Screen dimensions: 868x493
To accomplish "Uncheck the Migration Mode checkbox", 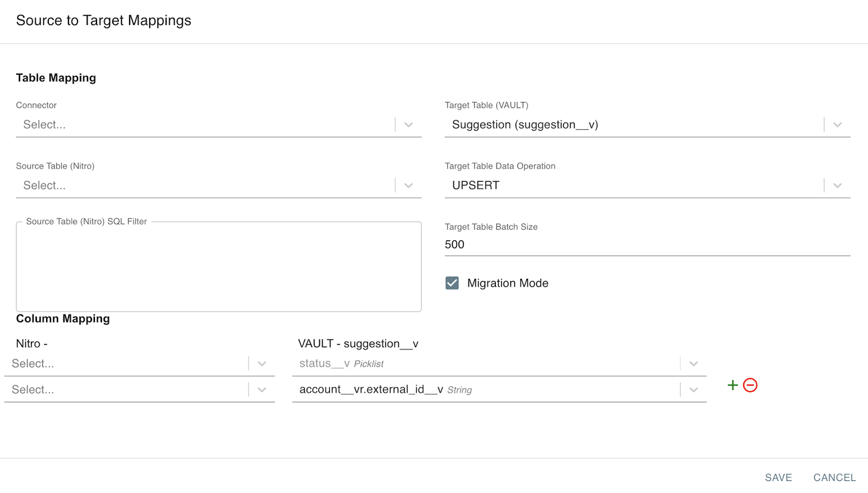I will point(452,283).
